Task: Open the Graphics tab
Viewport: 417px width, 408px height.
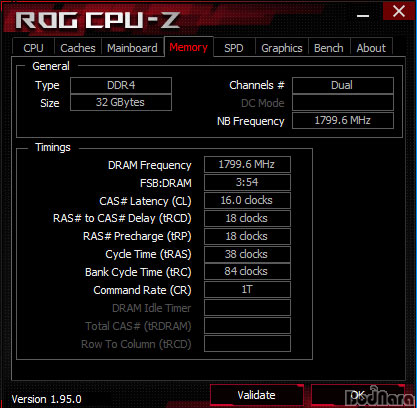Action: [x=282, y=48]
